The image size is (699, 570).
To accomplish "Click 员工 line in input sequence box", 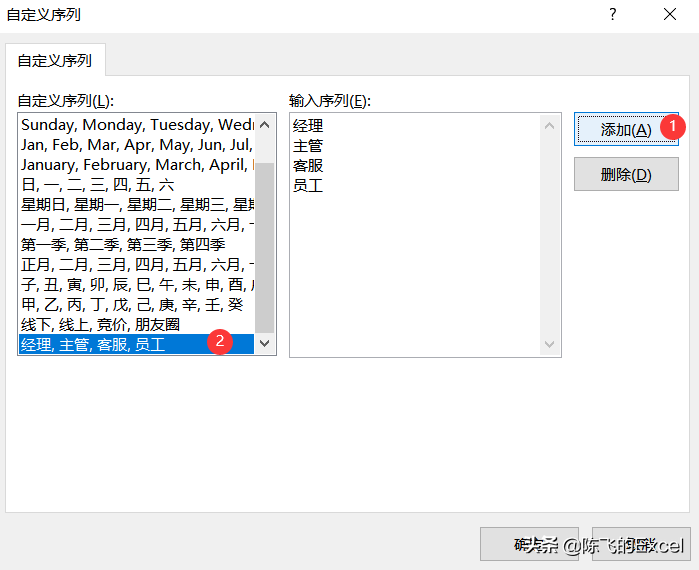I will pos(308,185).
